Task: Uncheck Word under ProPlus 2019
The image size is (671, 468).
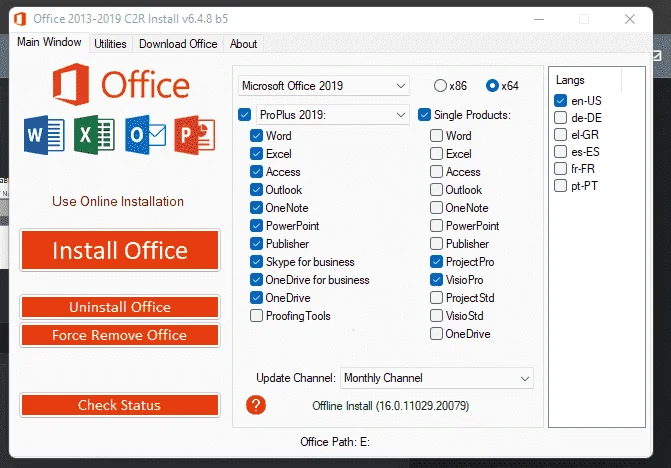Action: click(256, 136)
